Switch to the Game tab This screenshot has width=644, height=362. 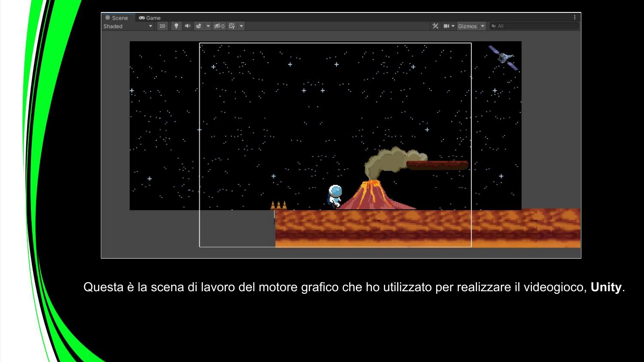tap(149, 18)
